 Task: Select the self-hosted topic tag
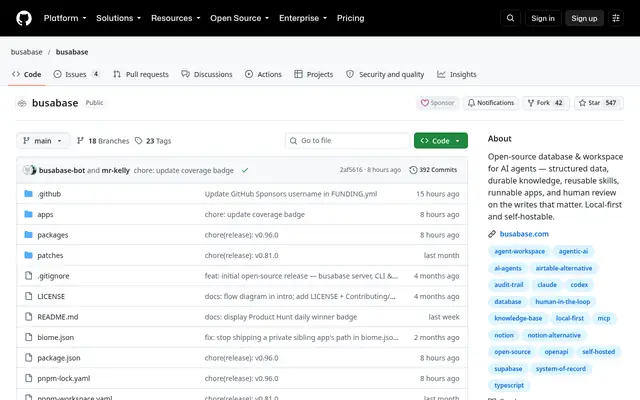click(x=598, y=352)
